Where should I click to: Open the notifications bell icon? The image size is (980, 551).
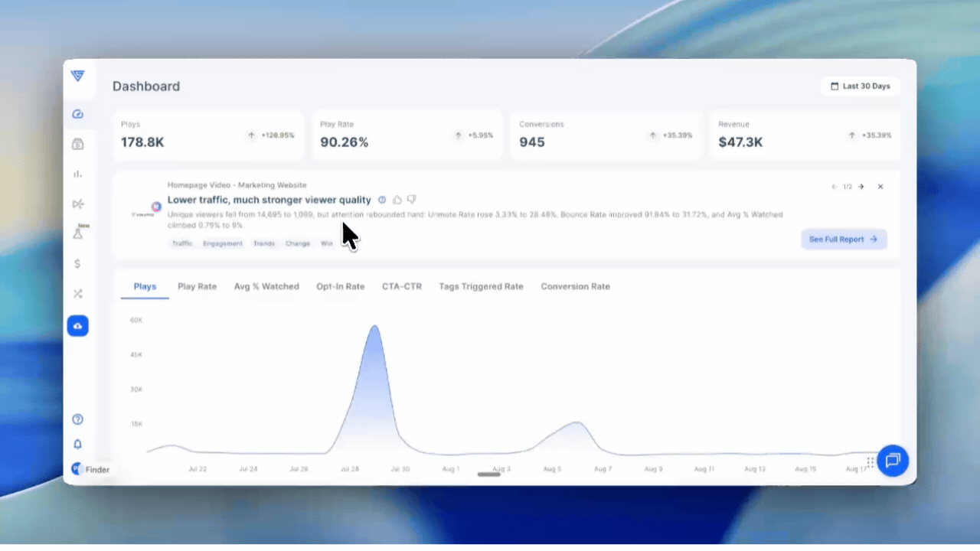coord(77,444)
